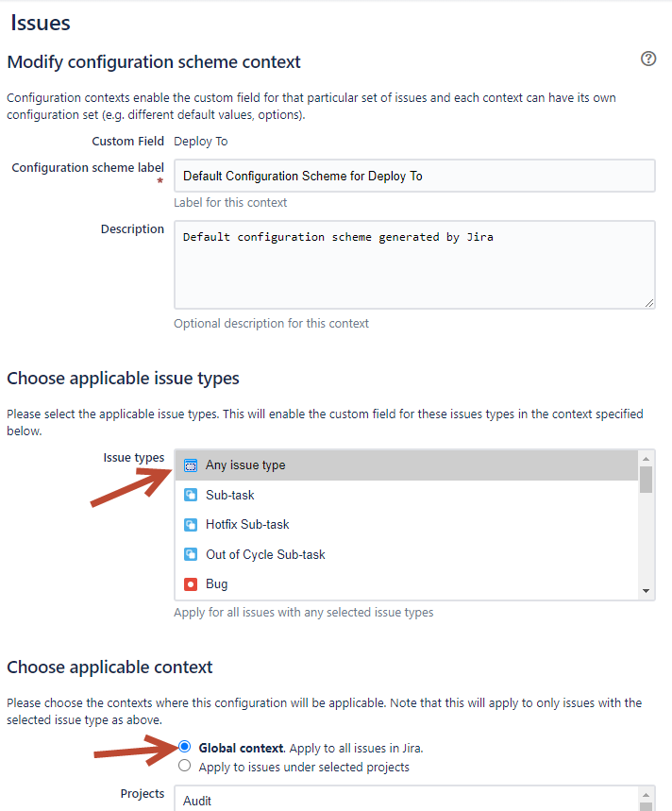This screenshot has width=672, height=811.
Task: Click the Sub-task icon in the list
Action: pos(191,495)
